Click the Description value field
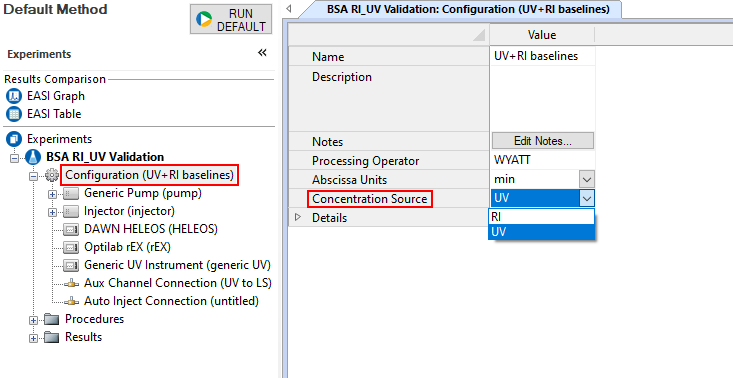Viewport: 733px width, 378px height. (x=542, y=99)
